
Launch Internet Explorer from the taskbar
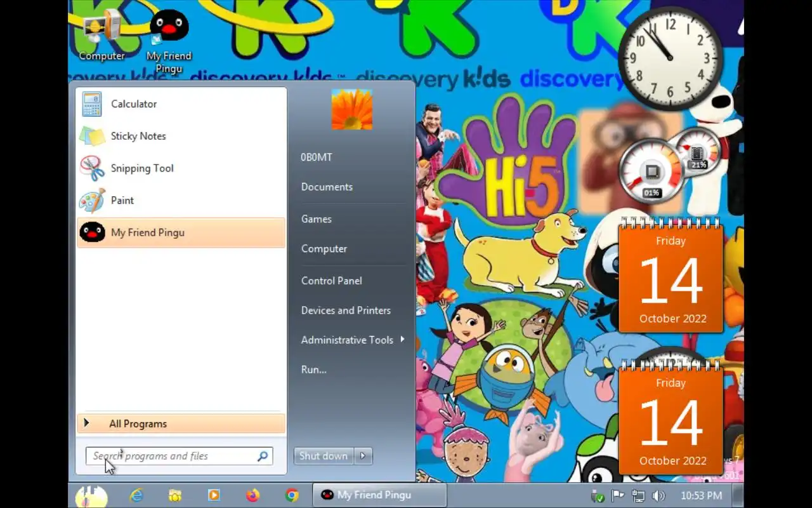pos(136,495)
